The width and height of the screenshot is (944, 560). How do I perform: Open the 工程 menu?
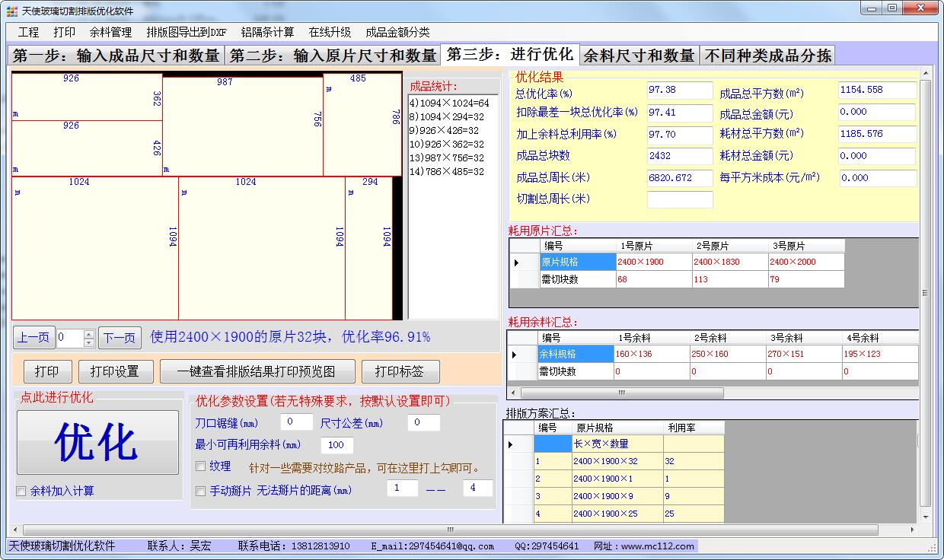point(28,32)
